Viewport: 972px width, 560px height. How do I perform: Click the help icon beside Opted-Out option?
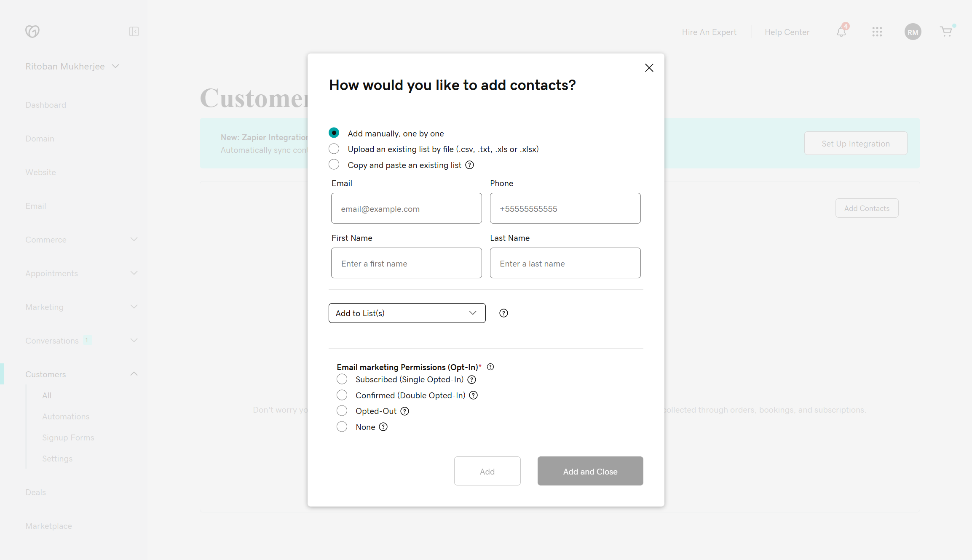[x=404, y=411]
